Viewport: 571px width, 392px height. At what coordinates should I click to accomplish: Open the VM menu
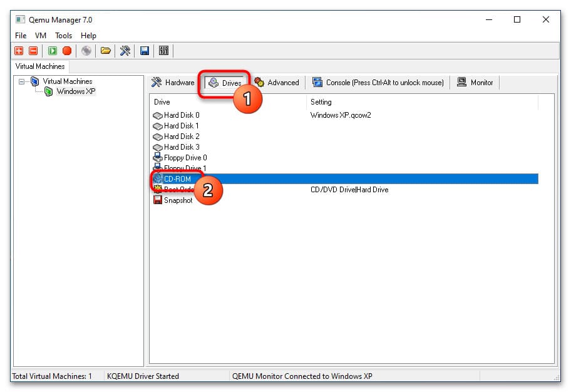click(x=41, y=36)
